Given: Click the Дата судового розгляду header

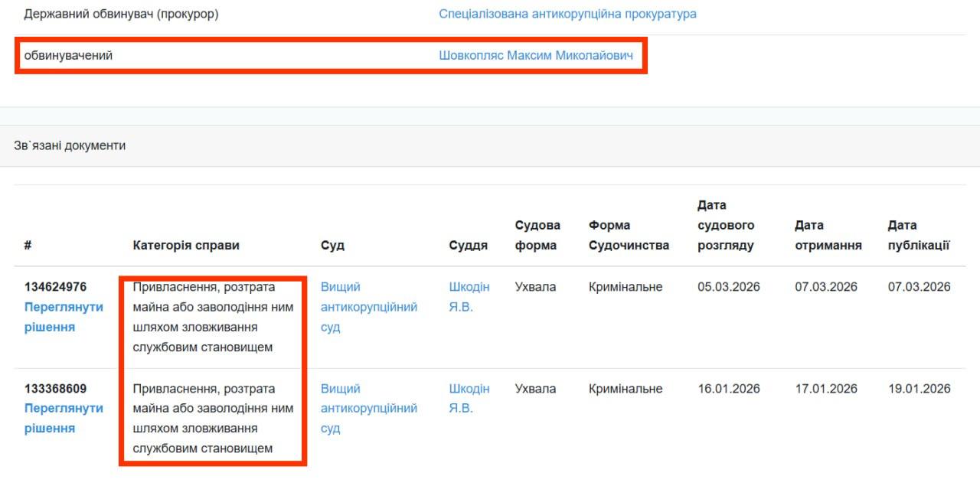Looking at the screenshot, I should (726, 225).
